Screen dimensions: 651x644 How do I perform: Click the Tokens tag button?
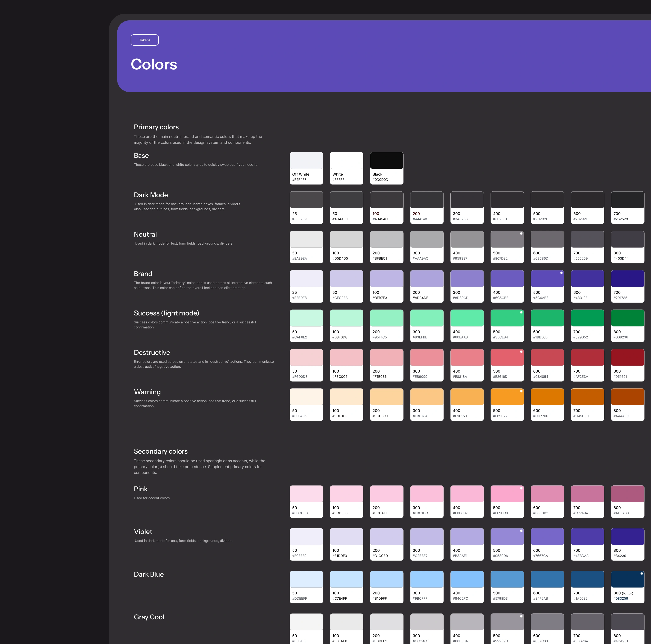click(x=145, y=40)
